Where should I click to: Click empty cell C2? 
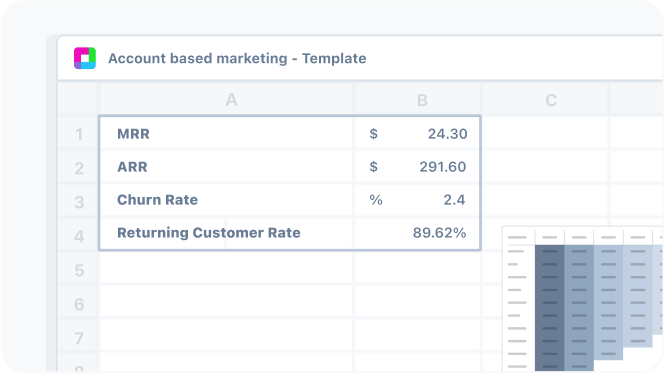click(545, 166)
